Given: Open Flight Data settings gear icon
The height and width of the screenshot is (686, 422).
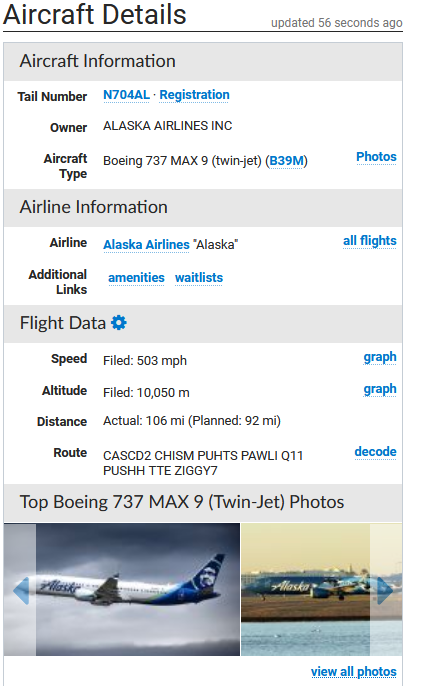Looking at the screenshot, I should tap(119, 323).
